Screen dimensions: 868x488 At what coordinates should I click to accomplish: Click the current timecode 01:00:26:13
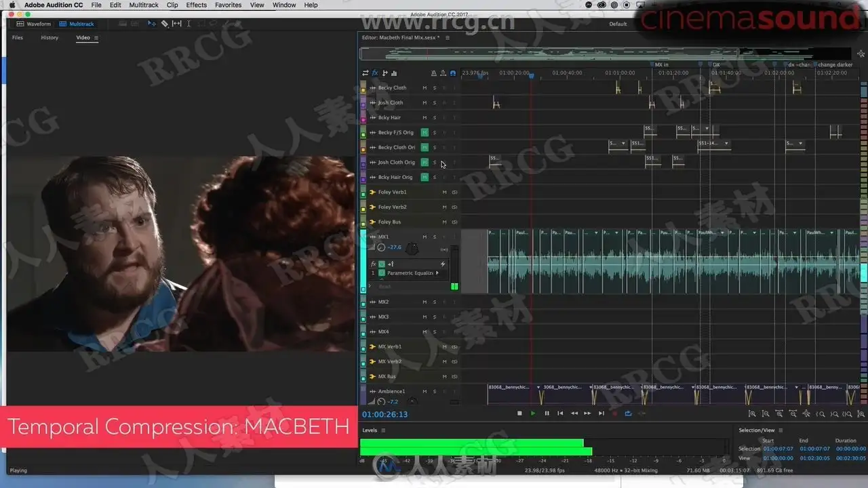pos(384,414)
